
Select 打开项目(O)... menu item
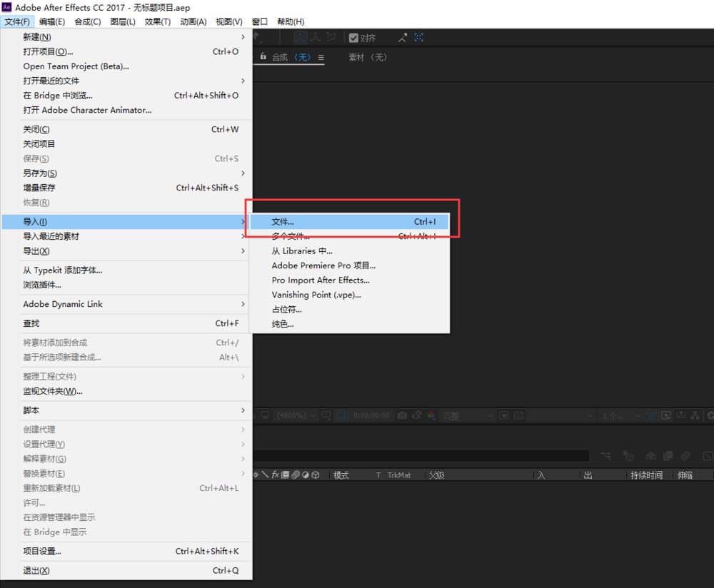(126, 51)
